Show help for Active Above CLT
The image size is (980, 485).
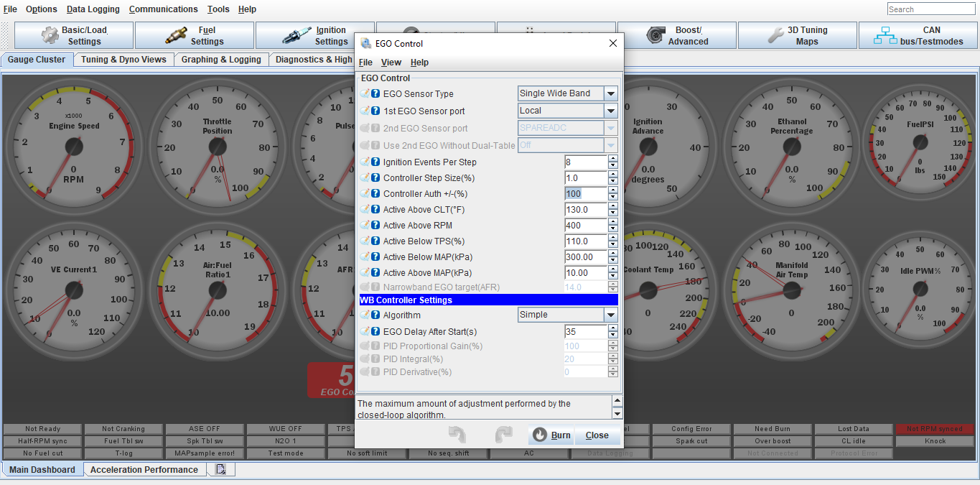coord(375,210)
